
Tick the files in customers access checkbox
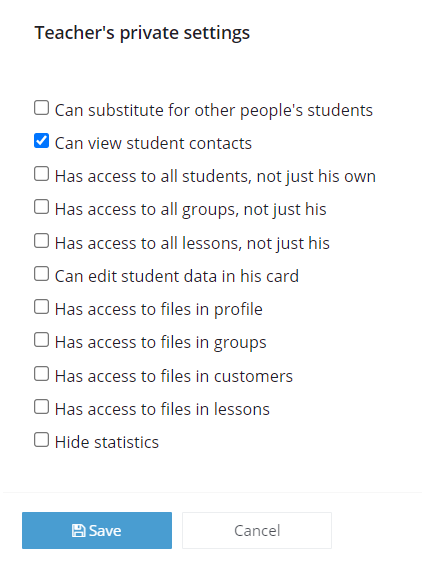point(41,374)
